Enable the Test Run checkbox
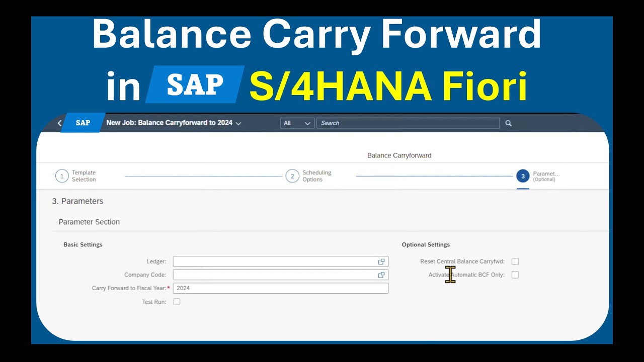Image resolution: width=644 pixels, height=362 pixels. tap(177, 302)
